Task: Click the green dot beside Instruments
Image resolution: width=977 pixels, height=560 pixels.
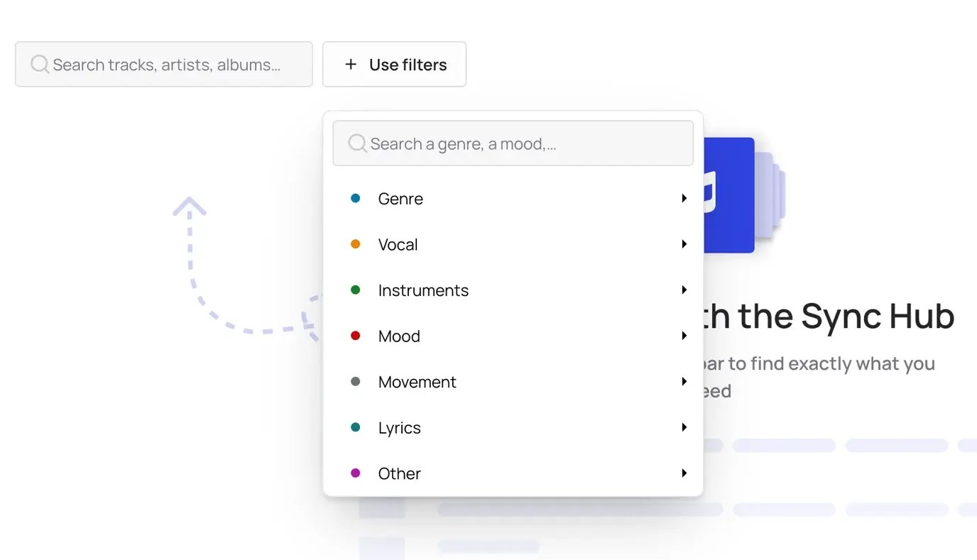Action: tap(356, 290)
